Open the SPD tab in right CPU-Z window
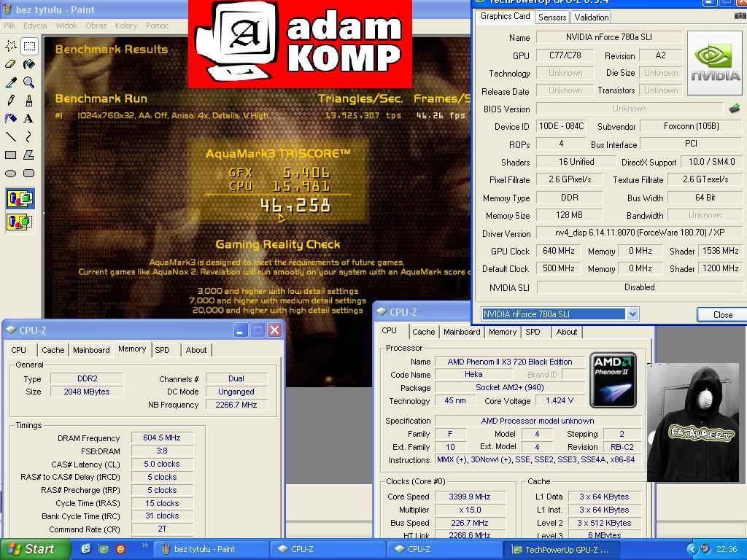The width and height of the screenshot is (747, 560). [x=533, y=332]
